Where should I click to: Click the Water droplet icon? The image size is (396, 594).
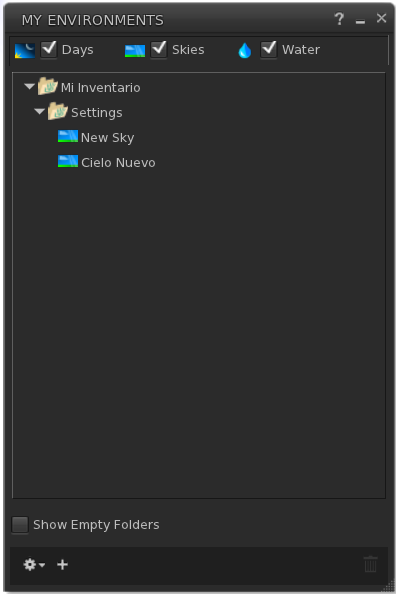pyautogui.click(x=245, y=50)
